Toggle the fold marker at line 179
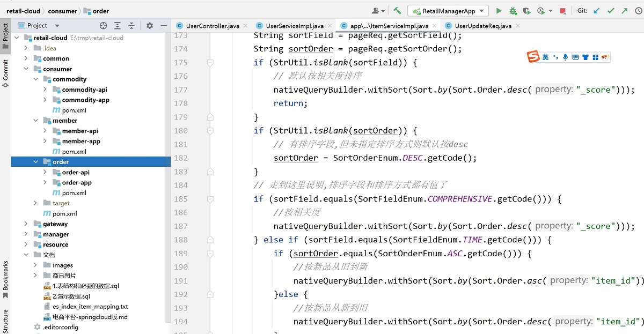Viewport: 644px width, 334px height. pos(210,117)
